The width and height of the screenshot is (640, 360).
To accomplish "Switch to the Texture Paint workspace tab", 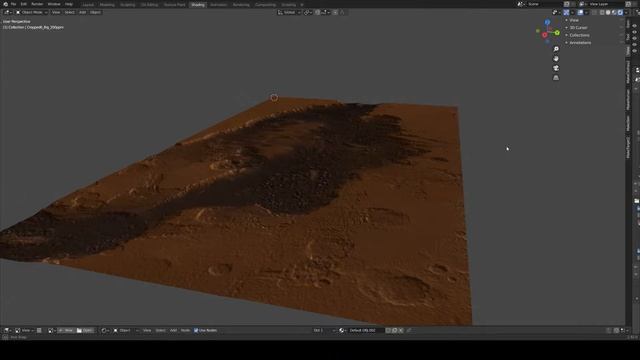I will click(x=174, y=5).
